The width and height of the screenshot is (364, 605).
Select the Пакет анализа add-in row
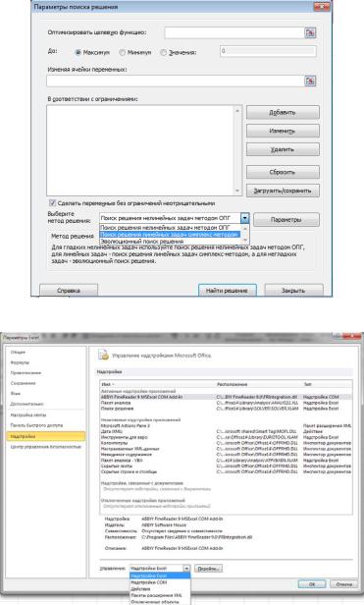tap(226, 403)
